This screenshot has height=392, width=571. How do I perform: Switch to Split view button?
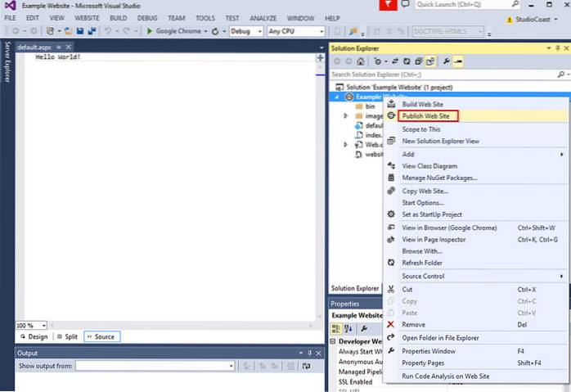(68, 336)
